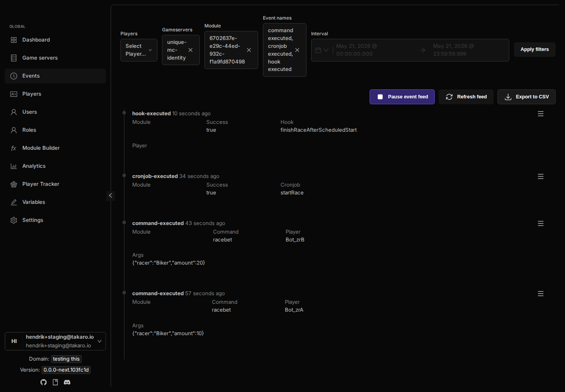
Task: Collapse the sidebar with the chevron
Action: pyautogui.click(x=111, y=196)
